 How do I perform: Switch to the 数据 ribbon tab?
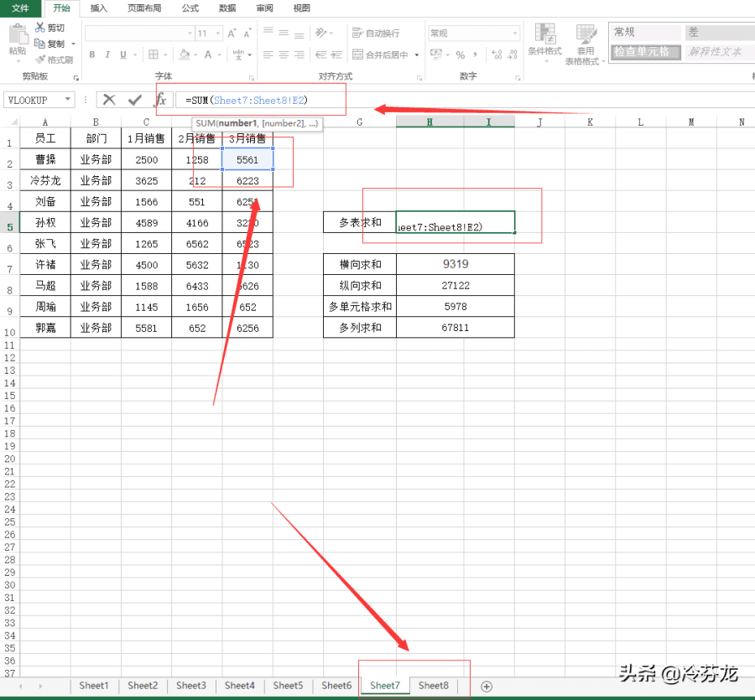(227, 8)
